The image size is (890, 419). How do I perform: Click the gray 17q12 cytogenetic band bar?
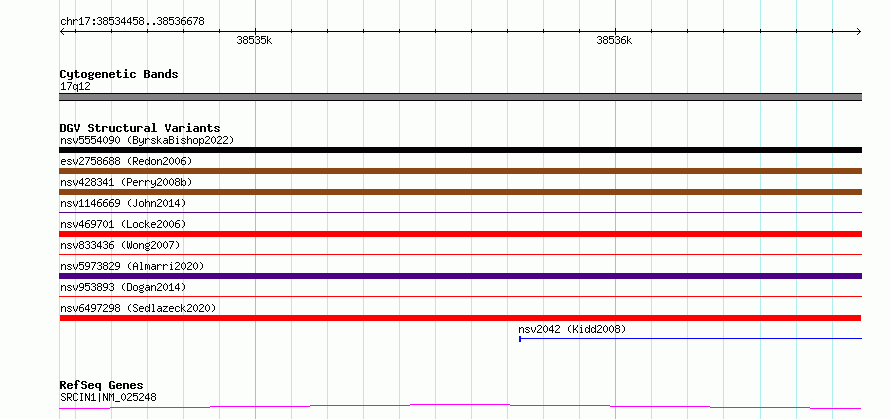tap(460, 97)
